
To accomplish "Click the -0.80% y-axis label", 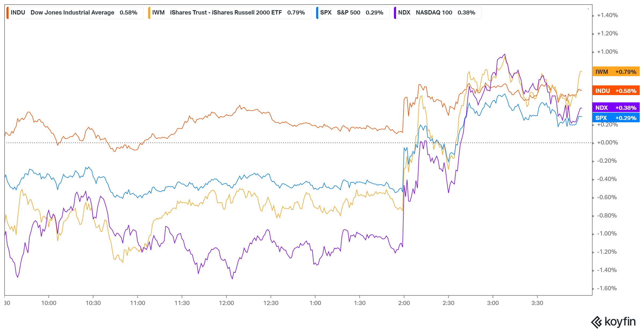I will tap(607, 216).
